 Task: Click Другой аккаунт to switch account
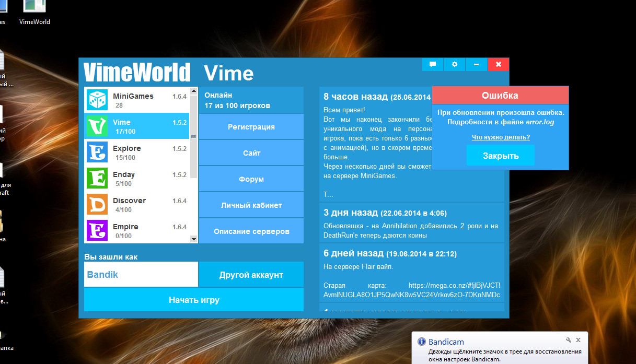tap(251, 275)
